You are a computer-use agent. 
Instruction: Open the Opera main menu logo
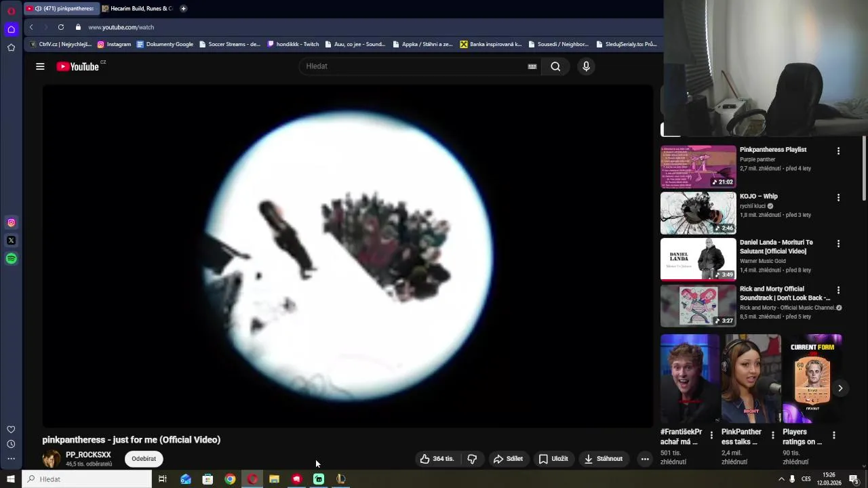11,11
